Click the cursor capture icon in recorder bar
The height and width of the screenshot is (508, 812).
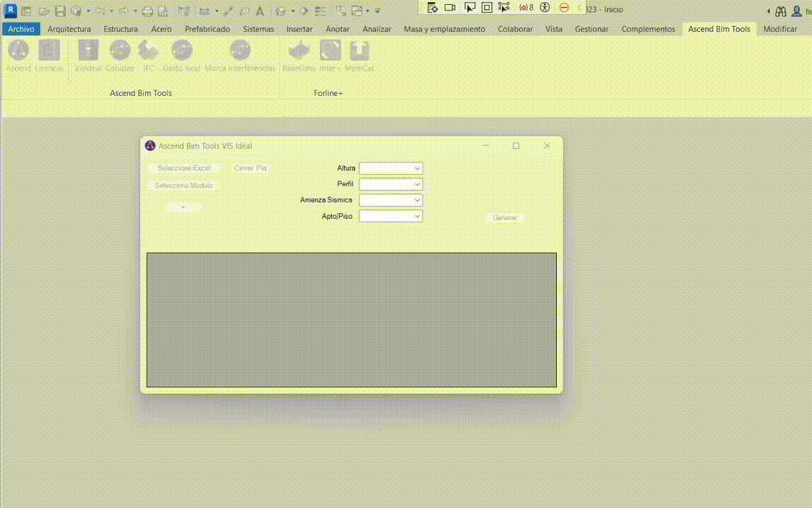pyautogui.click(x=469, y=7)
